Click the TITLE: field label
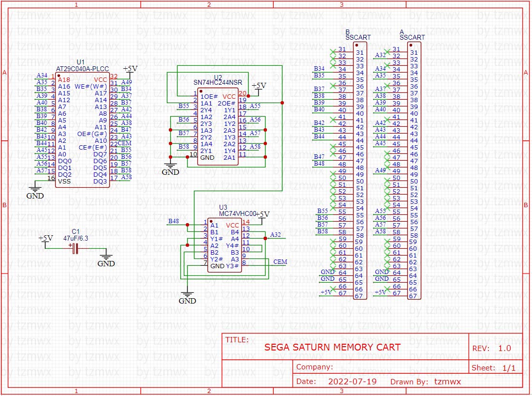The height and width of the screenshot is (396, 532). [237, 340]
